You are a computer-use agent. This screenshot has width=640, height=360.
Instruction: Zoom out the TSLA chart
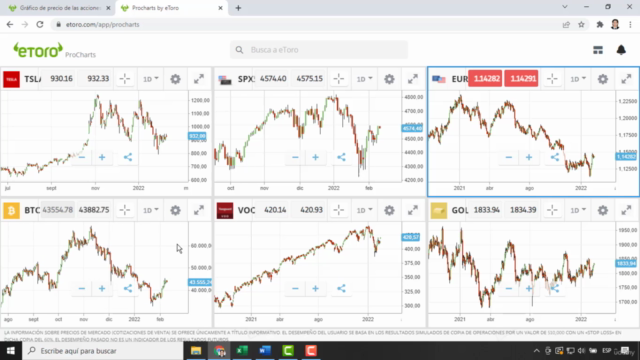pos(82,157)
